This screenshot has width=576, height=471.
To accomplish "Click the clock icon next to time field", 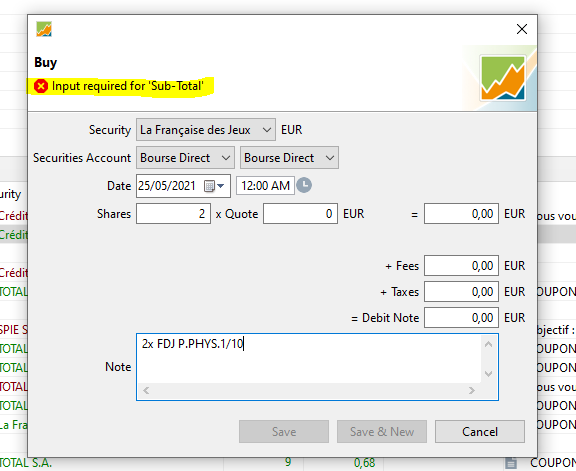I will (304, 185).
